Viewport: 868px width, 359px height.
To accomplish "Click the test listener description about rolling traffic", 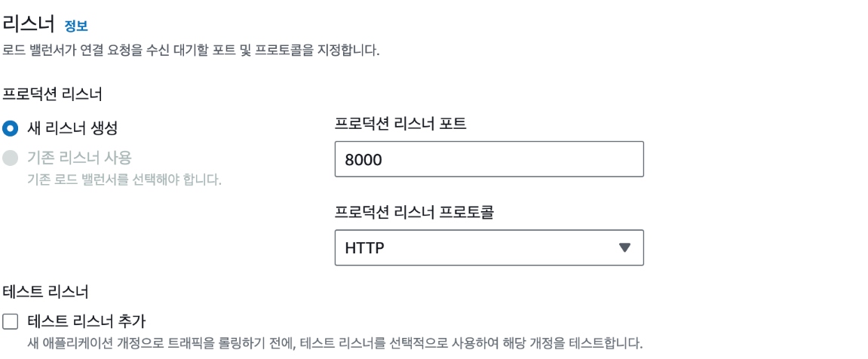I will (335, 343).
